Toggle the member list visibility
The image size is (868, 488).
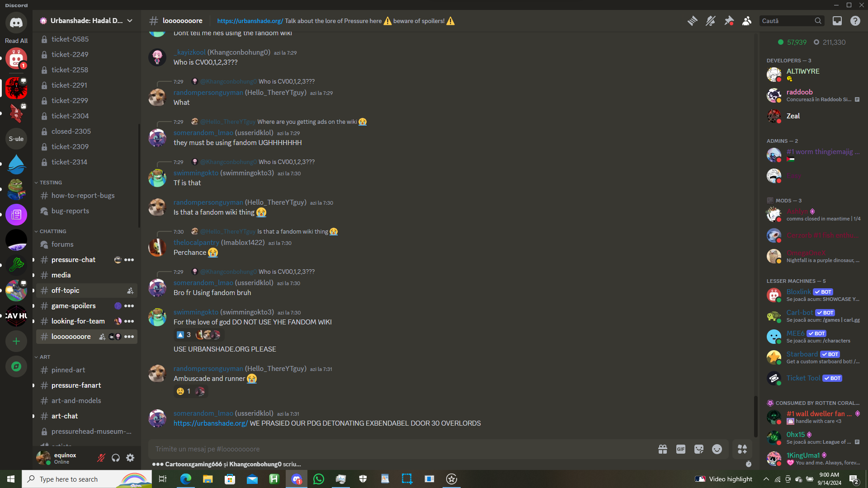tap(747, 21)
